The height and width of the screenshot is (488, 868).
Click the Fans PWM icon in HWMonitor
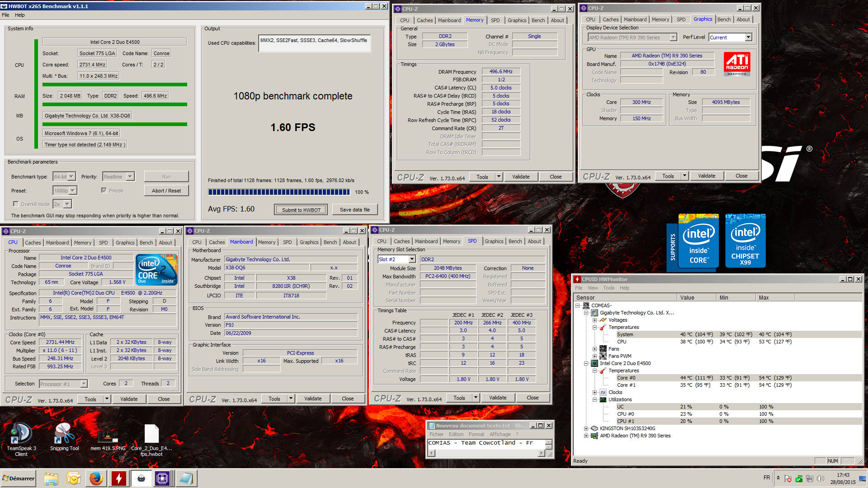(x=603, y=356)
